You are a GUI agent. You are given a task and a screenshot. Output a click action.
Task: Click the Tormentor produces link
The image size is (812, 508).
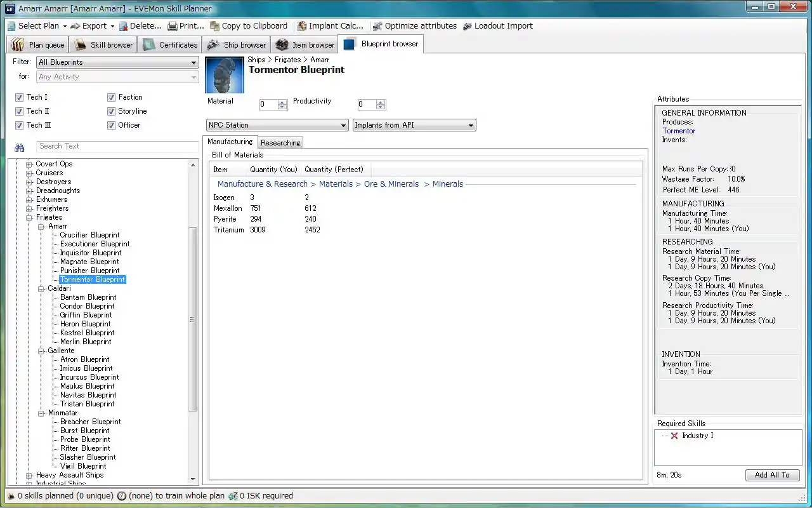(x=679, y=131)
